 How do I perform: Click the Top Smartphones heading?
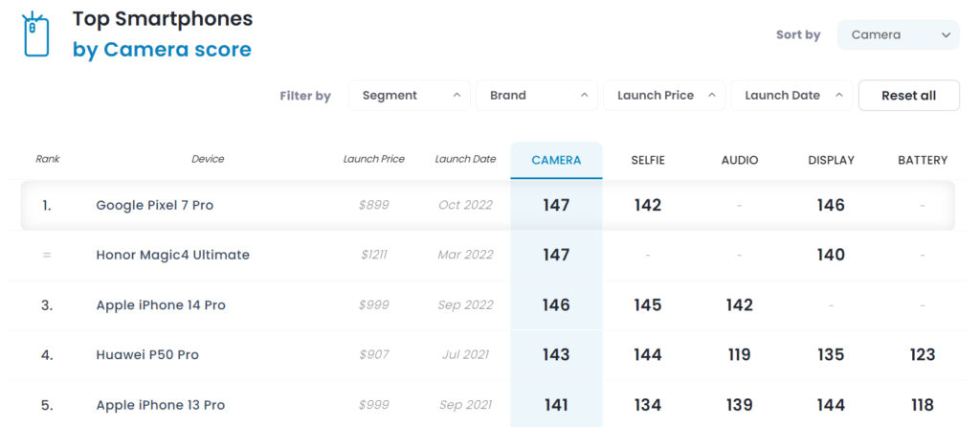pos(163,19)
